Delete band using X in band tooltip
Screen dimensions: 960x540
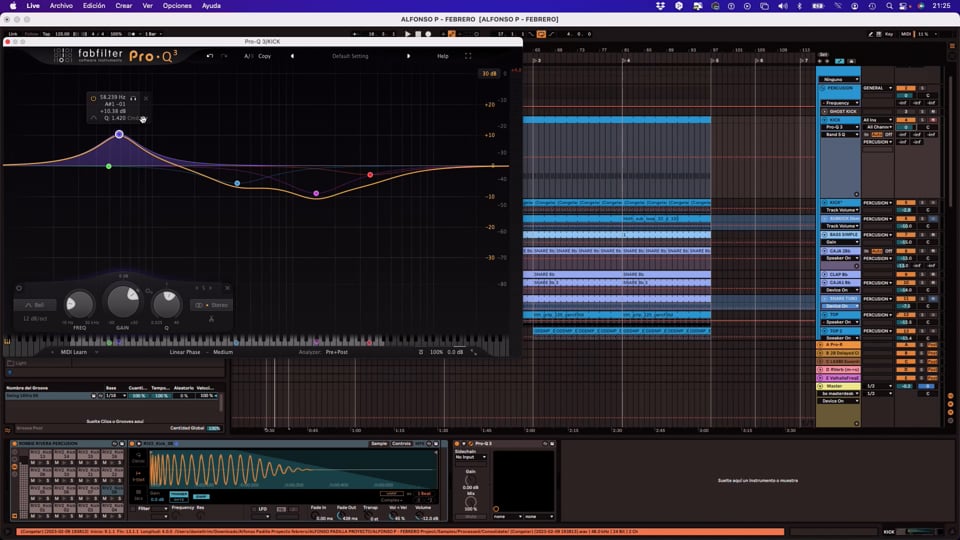pyautogui.click(x=146, y=98)
